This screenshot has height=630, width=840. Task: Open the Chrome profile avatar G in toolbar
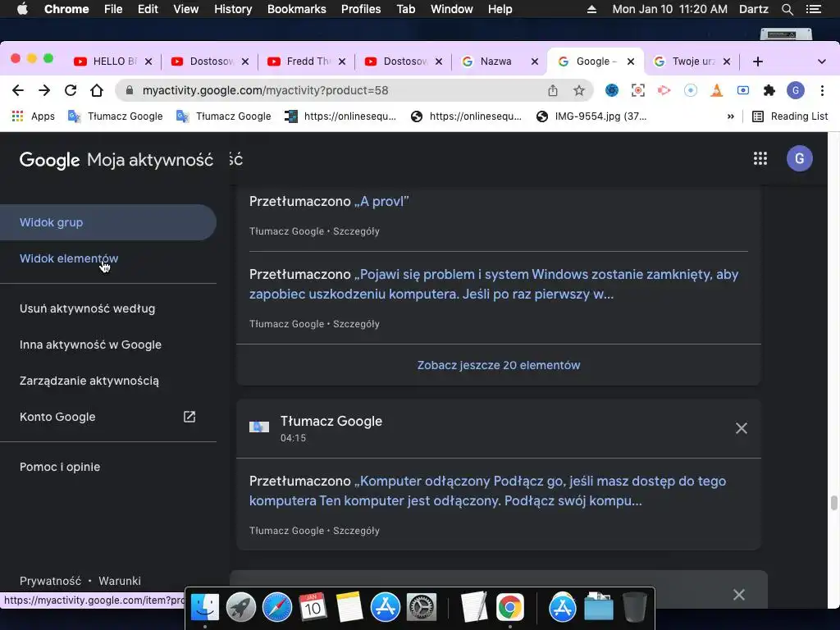point(796,90)
